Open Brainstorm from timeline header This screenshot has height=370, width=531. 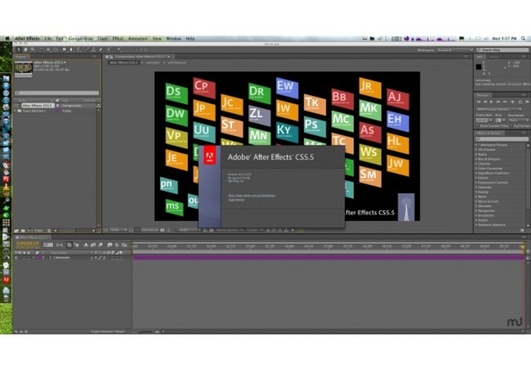click(x=109, y=244)
